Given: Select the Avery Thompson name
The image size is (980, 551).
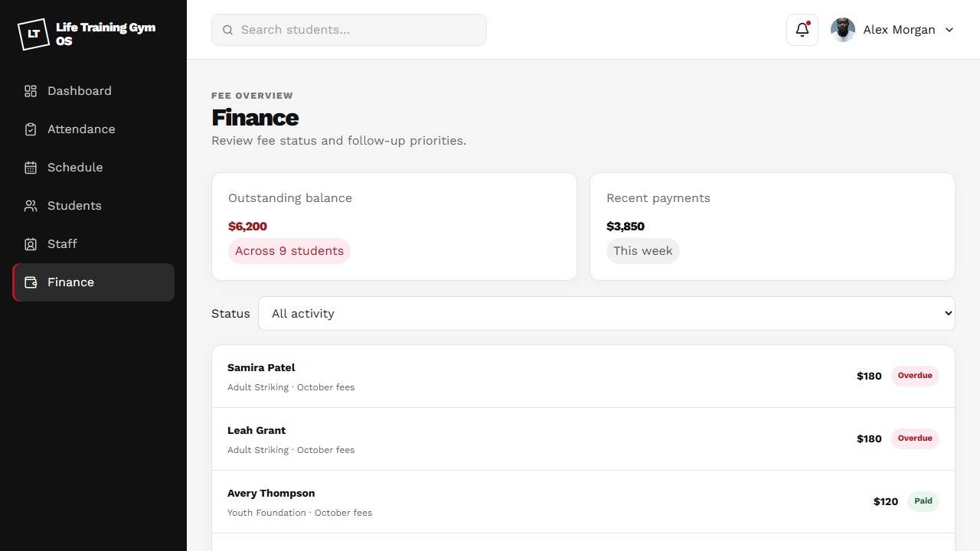Looking at the screenshot, I should [x=271, y=494].
